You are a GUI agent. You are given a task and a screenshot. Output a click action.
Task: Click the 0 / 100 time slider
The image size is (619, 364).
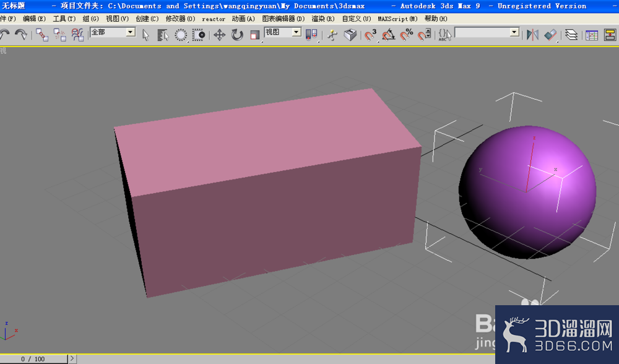33,359
